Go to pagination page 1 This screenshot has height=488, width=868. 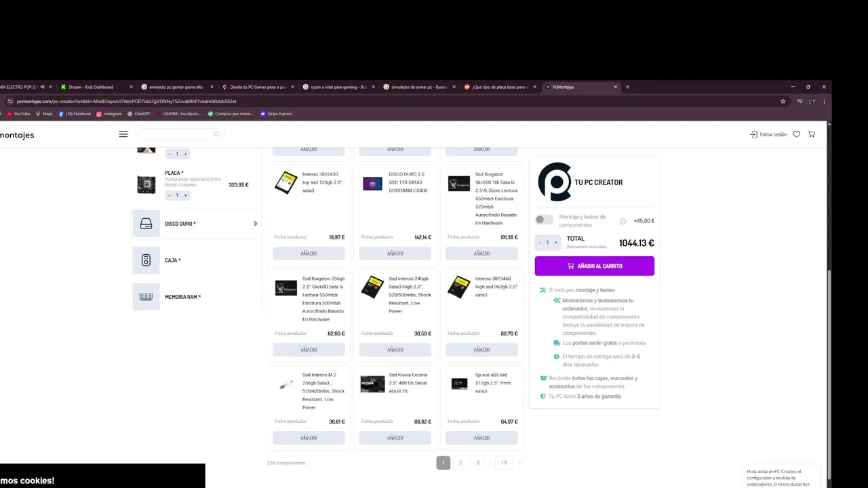[x=443, y=463]
